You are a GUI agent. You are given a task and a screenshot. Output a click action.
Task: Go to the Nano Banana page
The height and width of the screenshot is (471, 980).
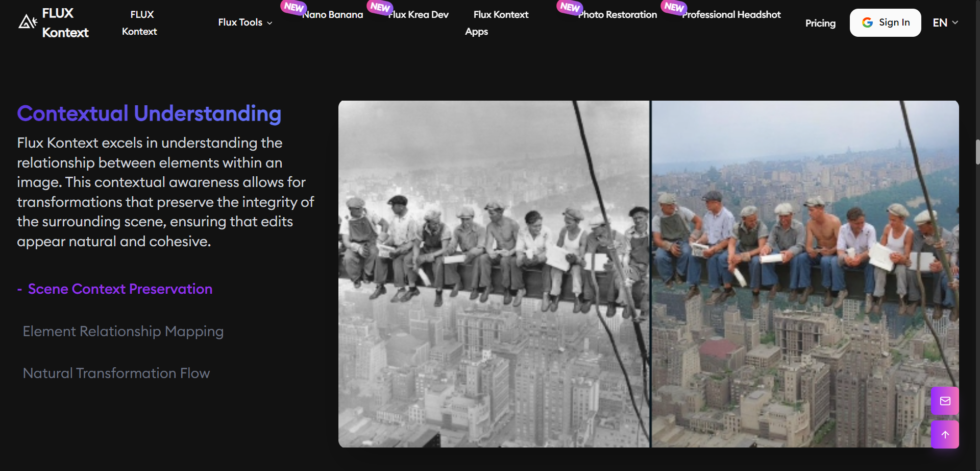pyautogui.click(x=333, y=15)
